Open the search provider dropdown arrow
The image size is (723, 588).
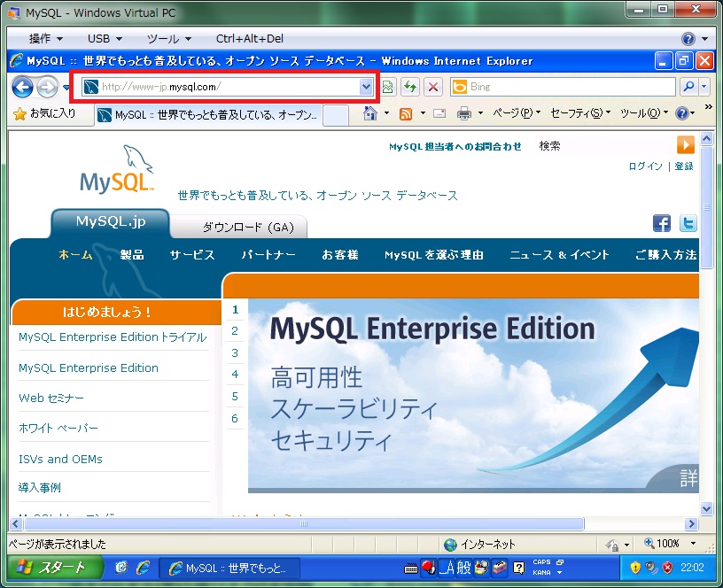pyautogui.click(x=704, y=87)
